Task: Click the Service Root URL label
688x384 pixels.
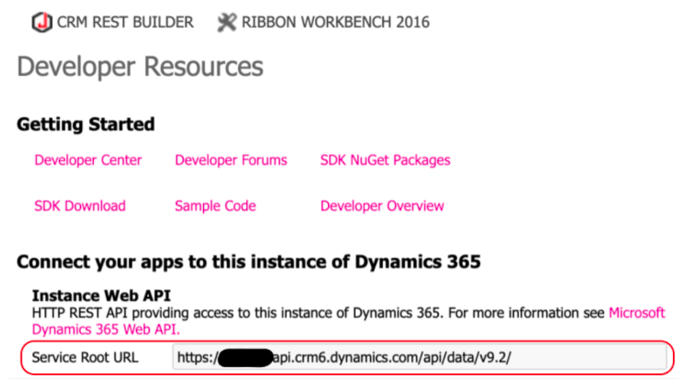Action: 85,357
